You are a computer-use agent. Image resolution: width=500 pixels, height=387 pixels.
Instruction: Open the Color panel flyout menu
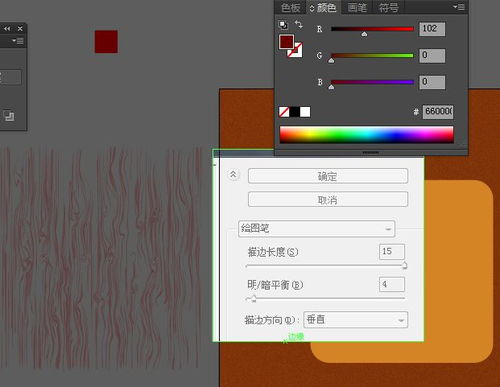point(459,7)
